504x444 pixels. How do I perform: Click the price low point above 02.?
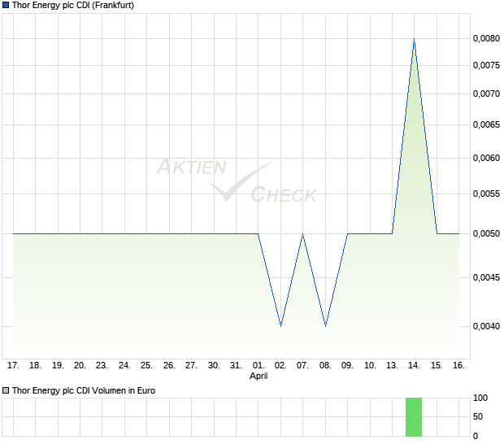(x=281, y=326)
